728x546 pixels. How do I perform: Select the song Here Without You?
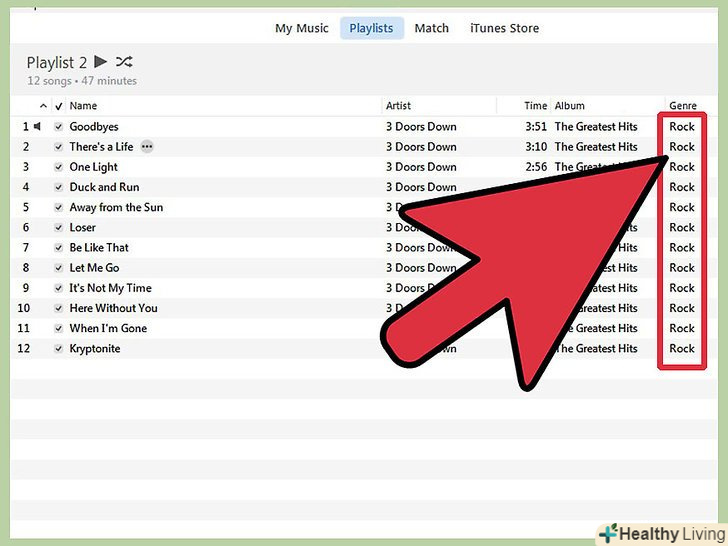tap(113, 308)
